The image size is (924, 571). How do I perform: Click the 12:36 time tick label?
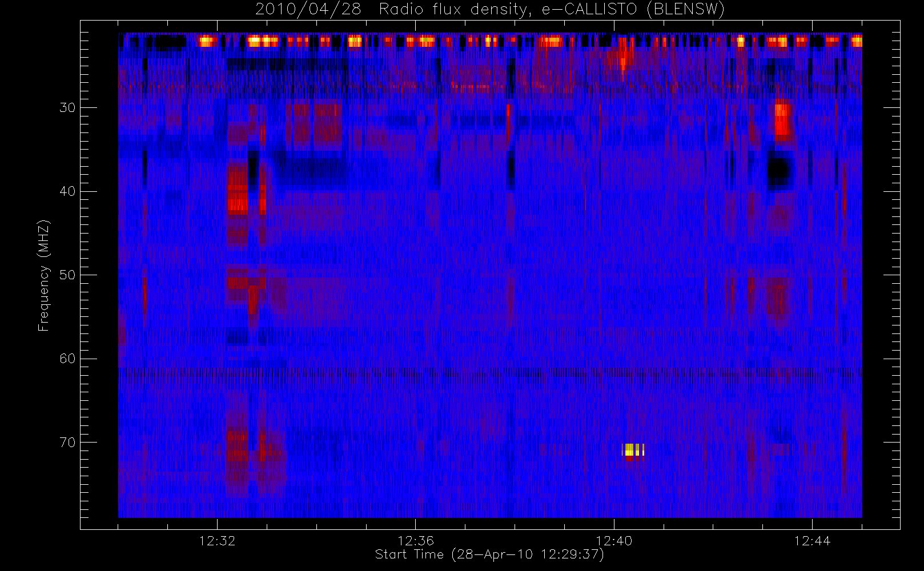pyautogui.click(x=416, y=540)
